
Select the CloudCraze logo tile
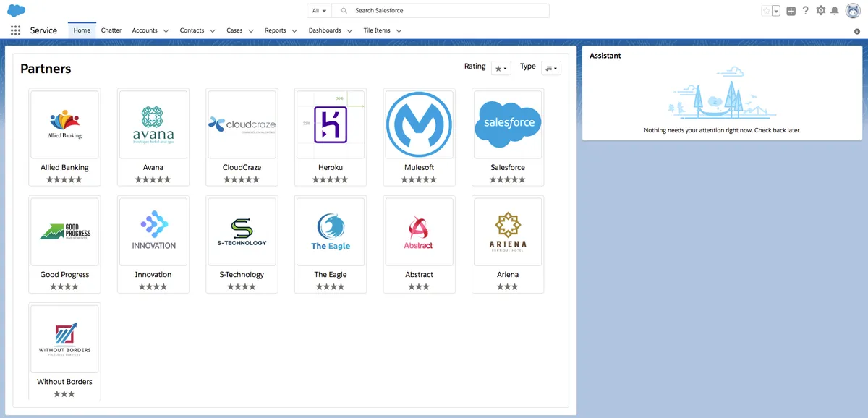coord(242,124)
